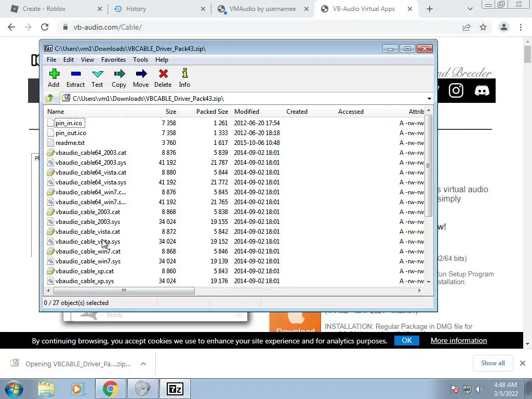Viewport: 532px width, 399px height.
Task: Open the Chrome tab search chevron
Action: click(470, 9)
